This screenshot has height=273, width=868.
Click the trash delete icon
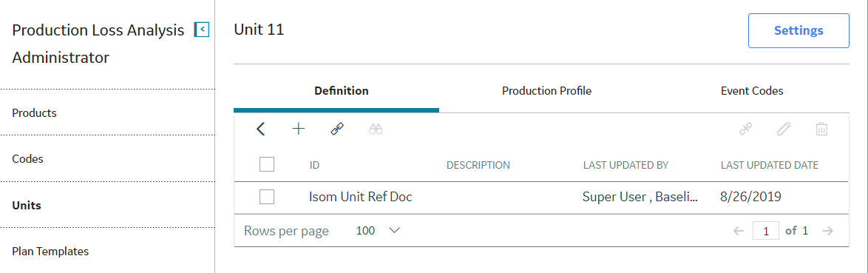(821, 129)
